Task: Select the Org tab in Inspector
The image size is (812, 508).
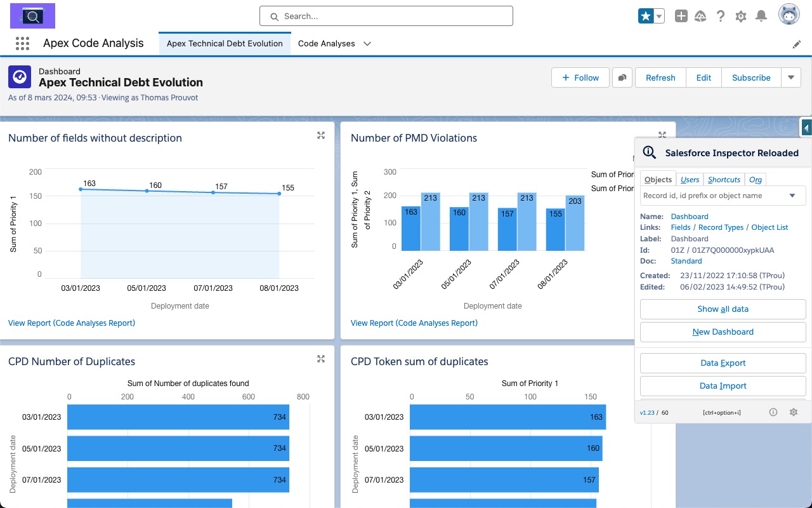Action: click(756, 180)
